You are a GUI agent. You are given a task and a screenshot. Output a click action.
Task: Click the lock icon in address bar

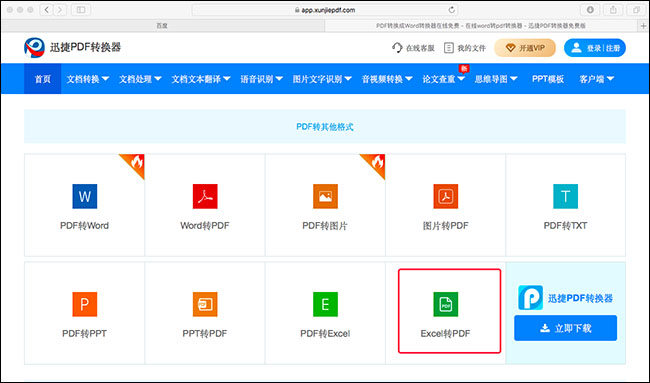(x=297, y=10)
